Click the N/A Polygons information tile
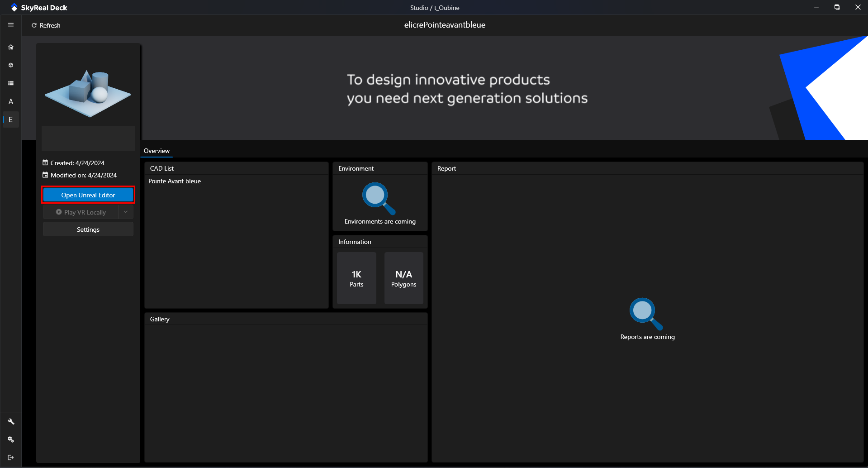 (x=404, y=278)
